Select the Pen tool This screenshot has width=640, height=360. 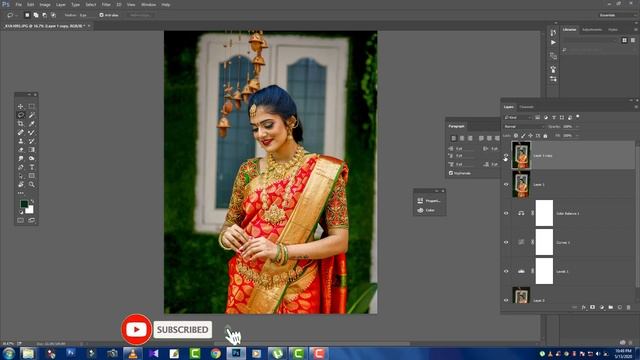click(20, 167)
